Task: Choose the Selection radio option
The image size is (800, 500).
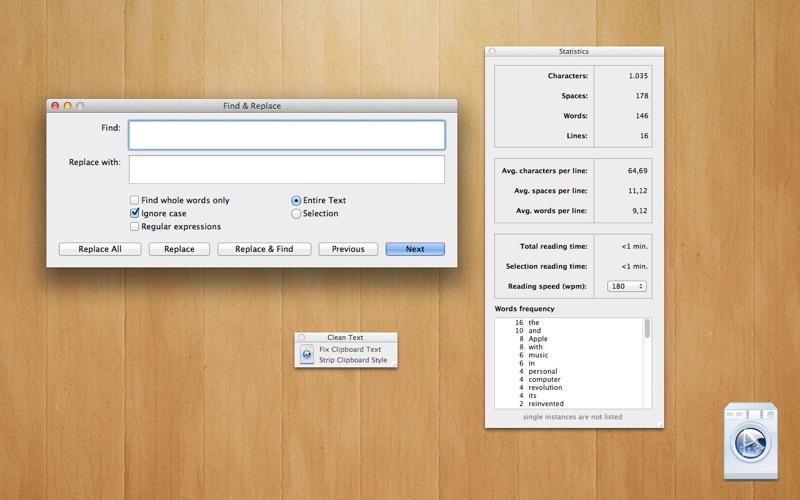Action: point(296,214)
